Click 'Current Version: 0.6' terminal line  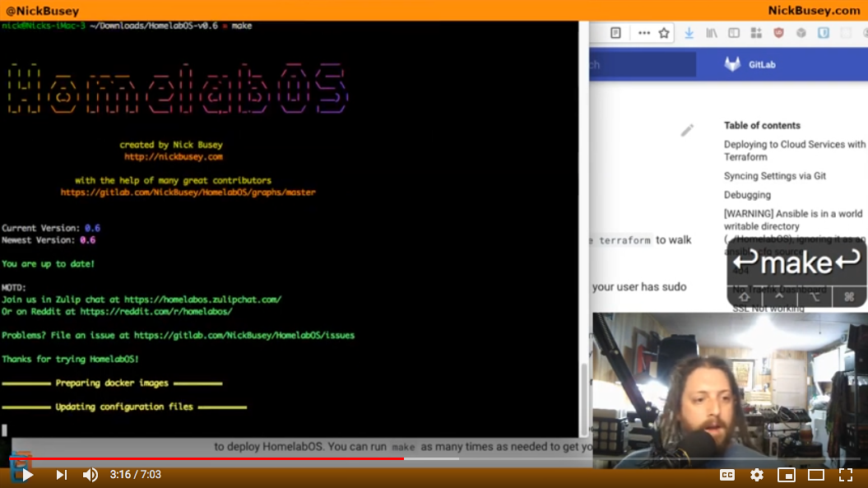point(51,228)
